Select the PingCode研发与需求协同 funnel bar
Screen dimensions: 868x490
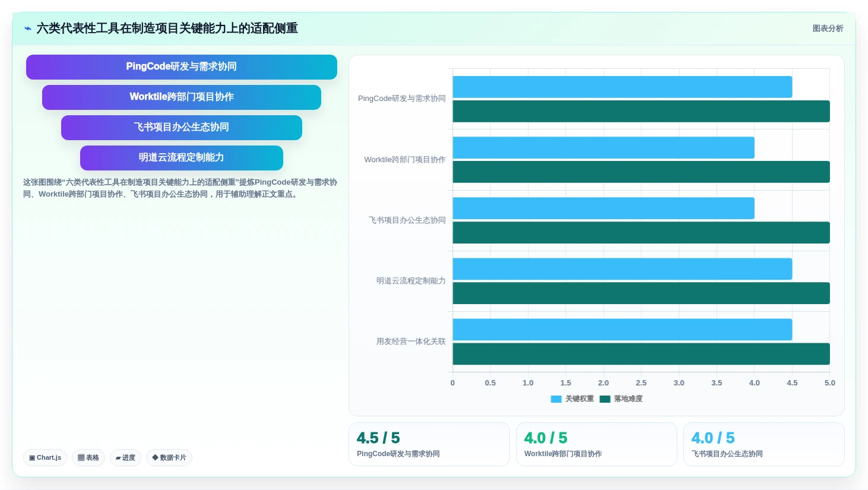click(182, 67)
